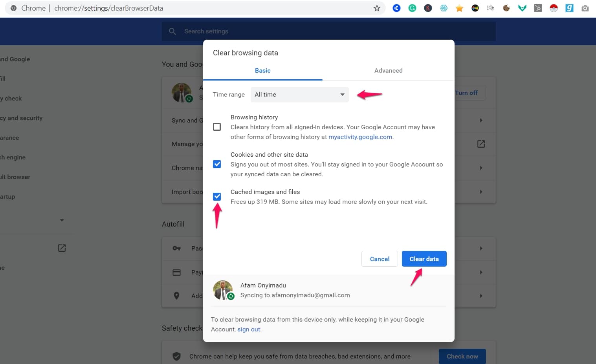Open the Search engine sidebar section
The width and height of the screenshot is (596, 364).
coord(13,157)
